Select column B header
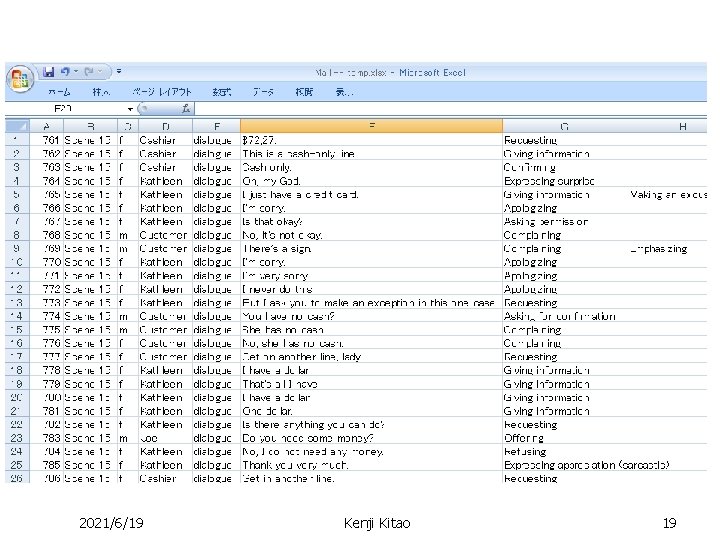Viewport: 720px width, 540px height. pyautogui.click(x=90, y=126)
